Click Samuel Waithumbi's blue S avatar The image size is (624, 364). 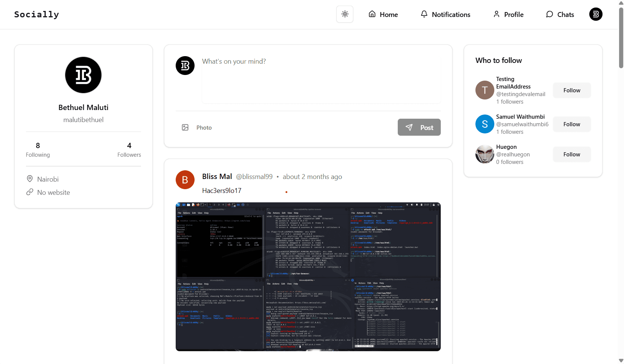pyautogui.click(x=485, y=124)
